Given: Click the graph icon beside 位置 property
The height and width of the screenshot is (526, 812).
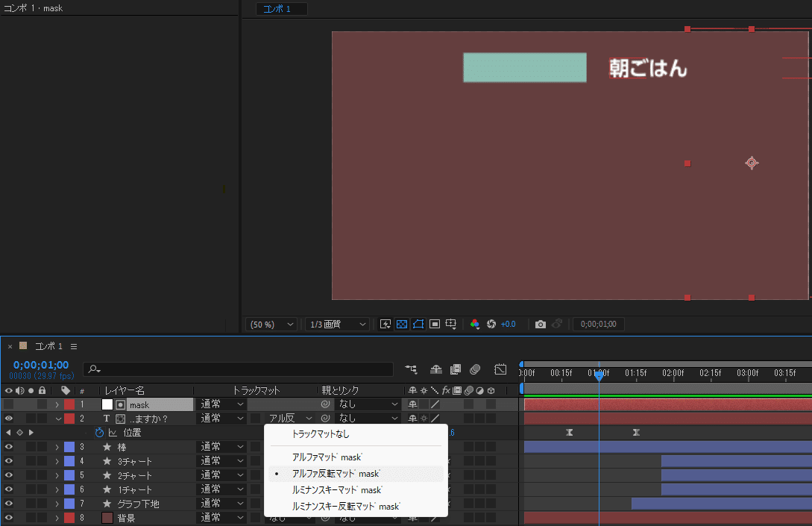Looking at the screenshot, I should (113, 432).
